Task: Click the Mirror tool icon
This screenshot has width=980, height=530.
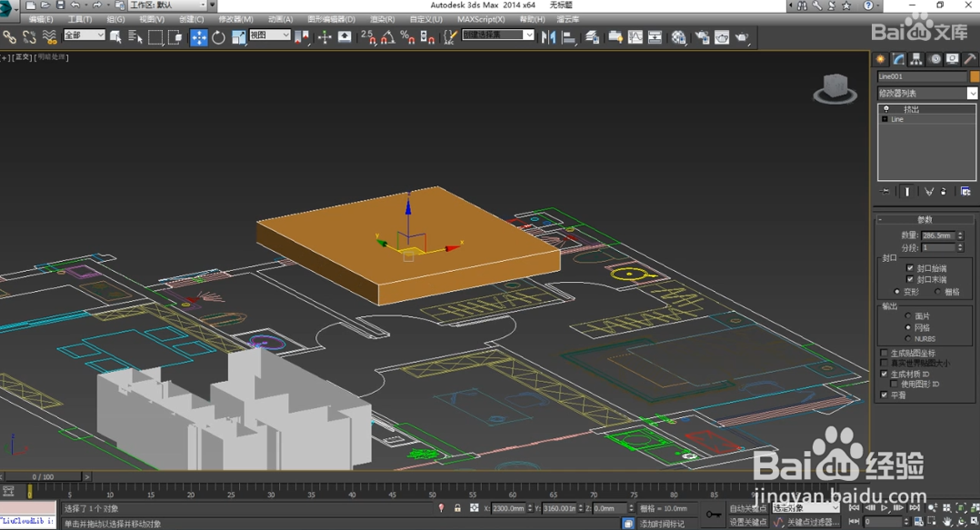Action: 548,37
